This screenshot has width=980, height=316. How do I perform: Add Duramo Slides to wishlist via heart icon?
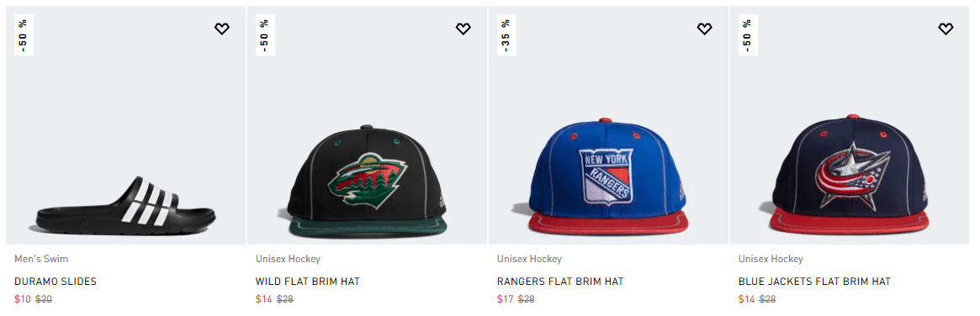pos(222,29)
